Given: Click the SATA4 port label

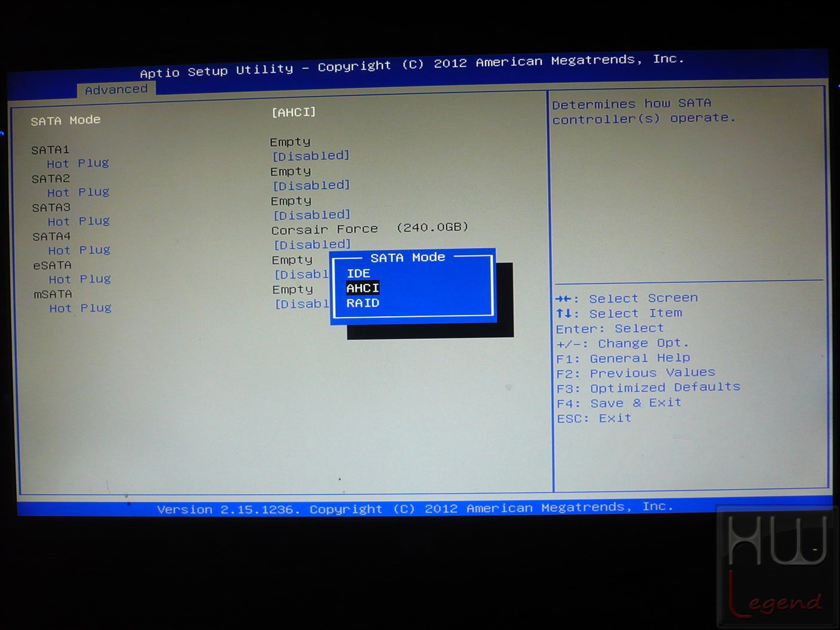Looking at the screenshot, I should [x=52, y=237].
